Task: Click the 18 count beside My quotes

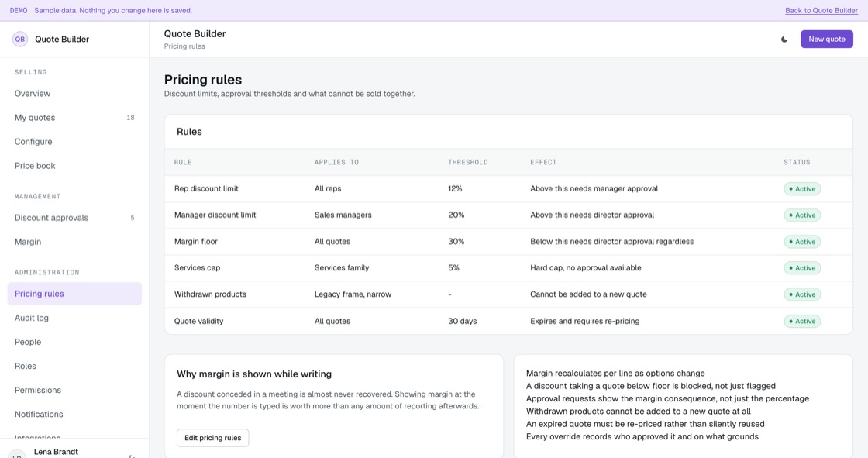Action: click(x=131, y=118)
